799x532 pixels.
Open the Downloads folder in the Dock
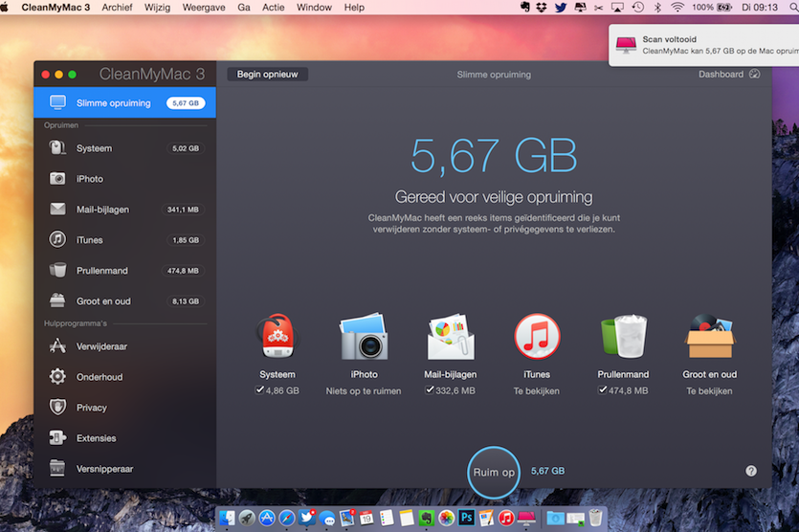tap(555, 518)
